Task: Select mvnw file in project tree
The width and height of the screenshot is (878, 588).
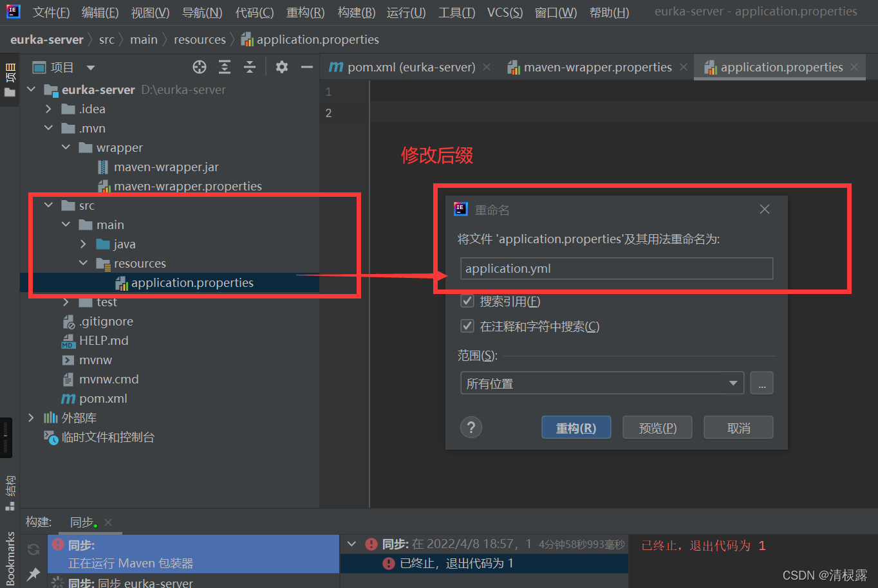Action: click(87, 360)
